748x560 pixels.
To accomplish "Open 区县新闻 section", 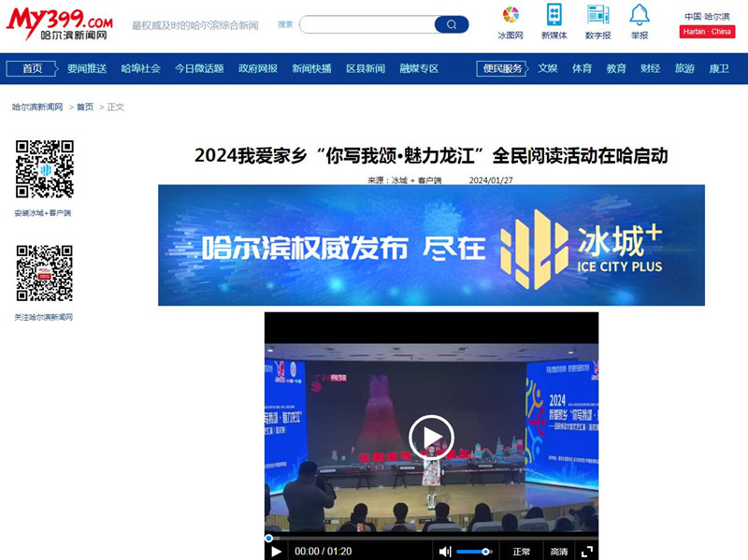I will [365, 68].
